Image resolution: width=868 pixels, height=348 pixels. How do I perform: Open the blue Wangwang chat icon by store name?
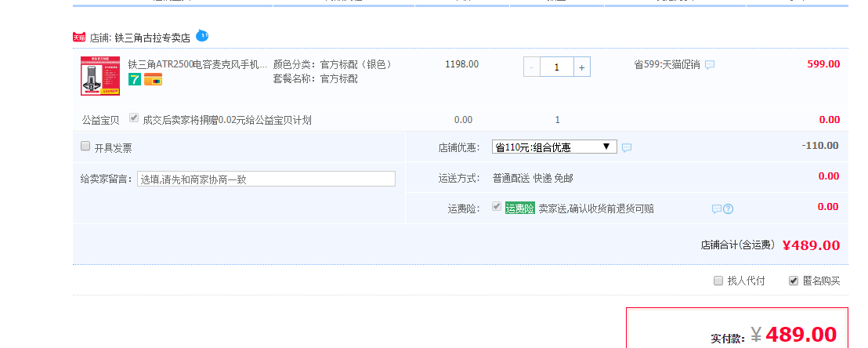click(x=203, y=36)
